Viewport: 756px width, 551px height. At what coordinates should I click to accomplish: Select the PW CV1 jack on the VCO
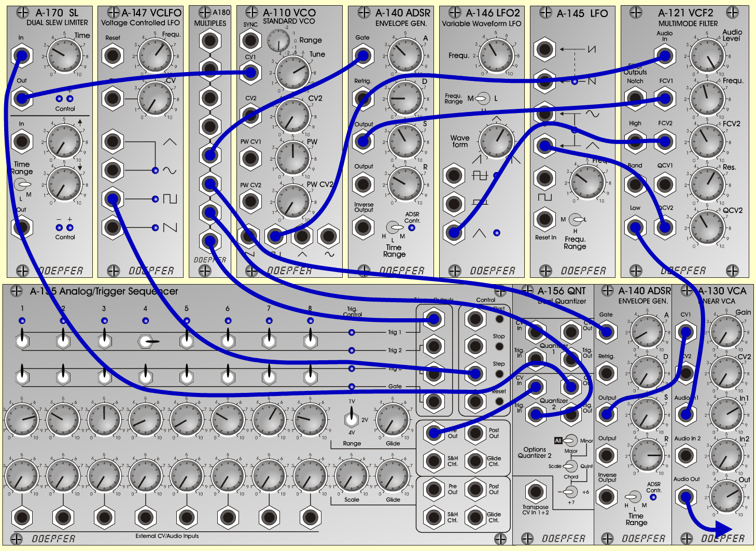(250, 158)
